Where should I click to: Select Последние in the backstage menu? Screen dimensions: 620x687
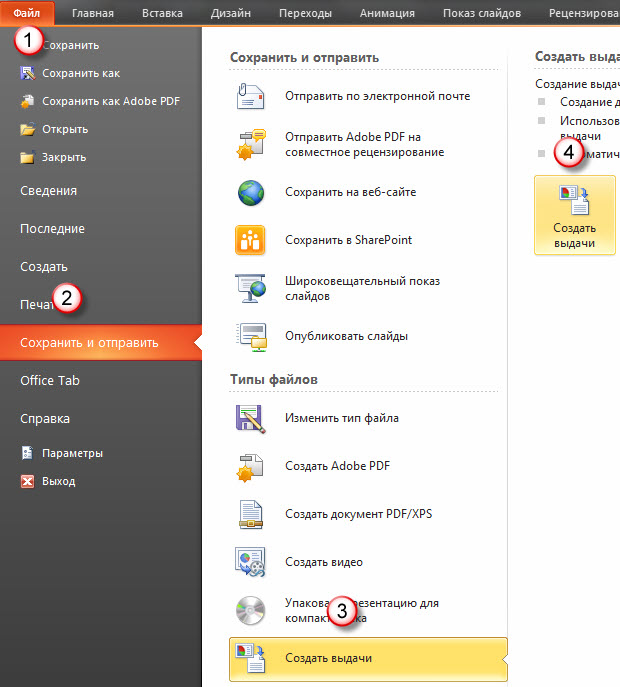(x=53, y=229)
